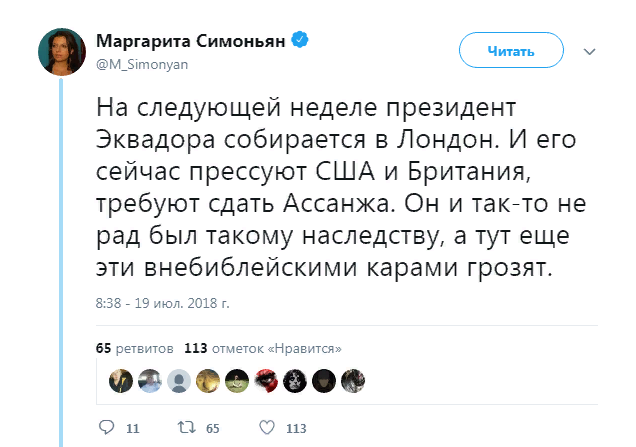Open the green field liker avatar

coord(237,380)
